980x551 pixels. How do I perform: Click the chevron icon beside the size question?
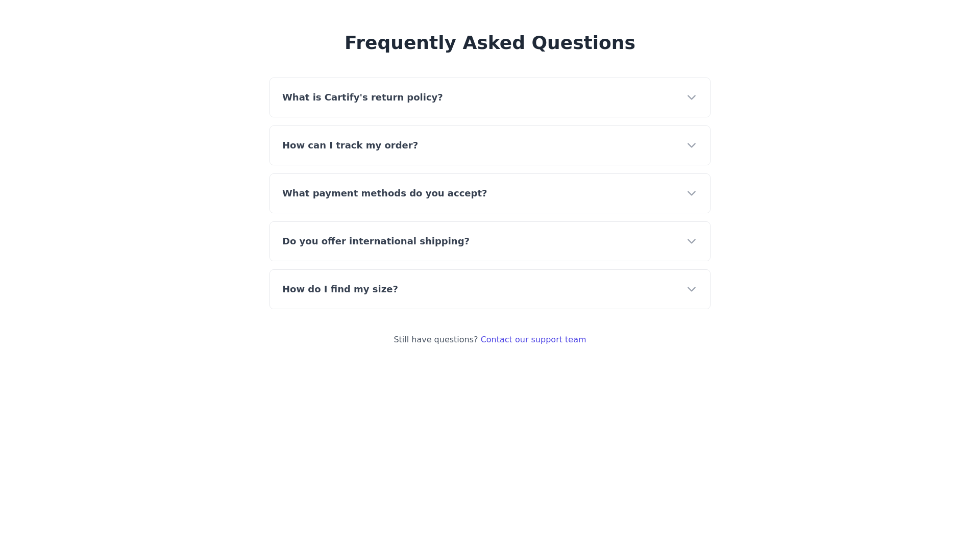[x=691, y=289]
